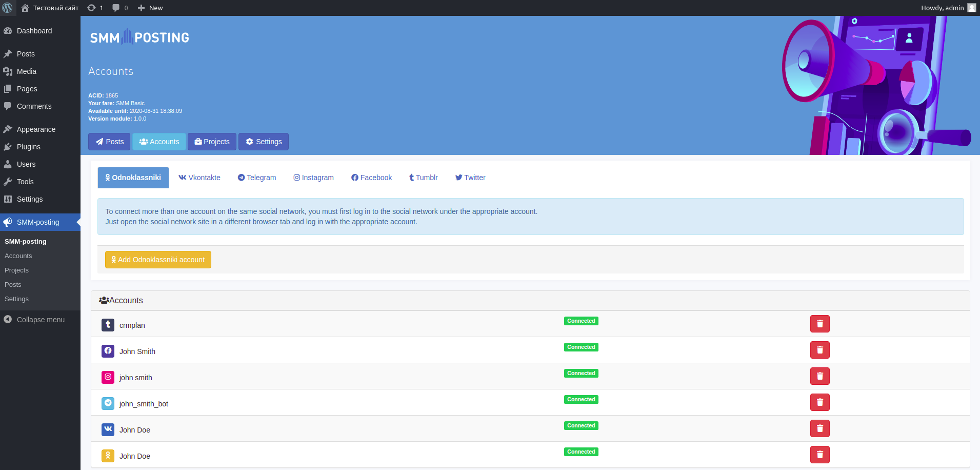Screen dimensions: 980x470
Task: Open the Posts button in plugin header
Action: (109, 142)
